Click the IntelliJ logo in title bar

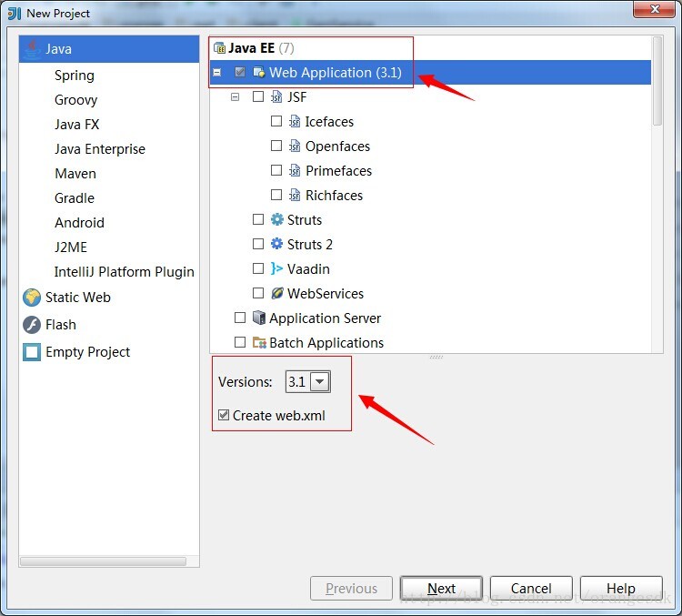pyautogui.click(x=15, y=14)
